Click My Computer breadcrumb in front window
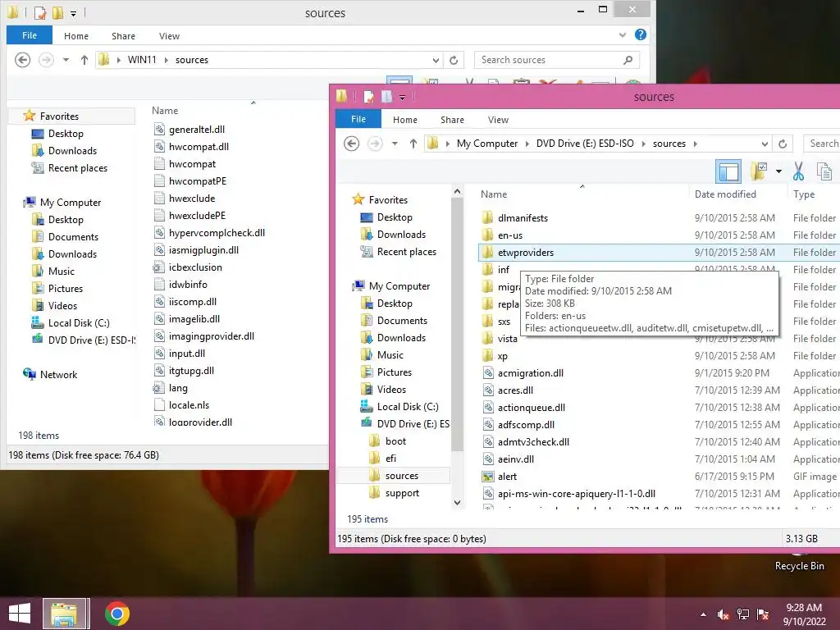Screen dimensions: 840x630 (487, 144)
